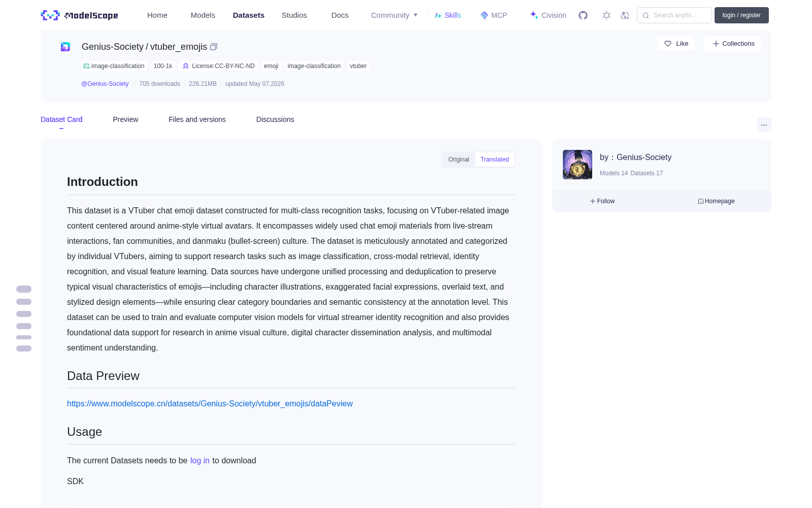Open the Studios section
Viewport: 812px width, 508px height.
[294, 15]
